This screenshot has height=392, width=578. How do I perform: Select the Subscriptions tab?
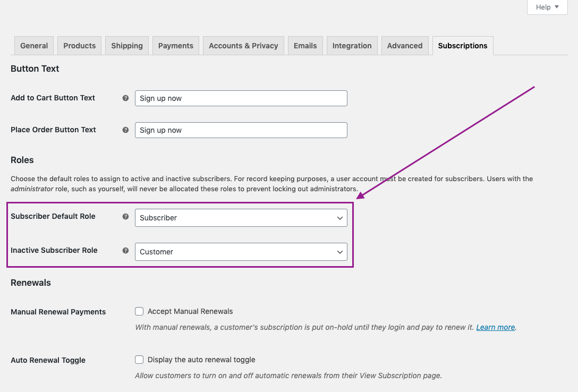(x=463, y=46)
